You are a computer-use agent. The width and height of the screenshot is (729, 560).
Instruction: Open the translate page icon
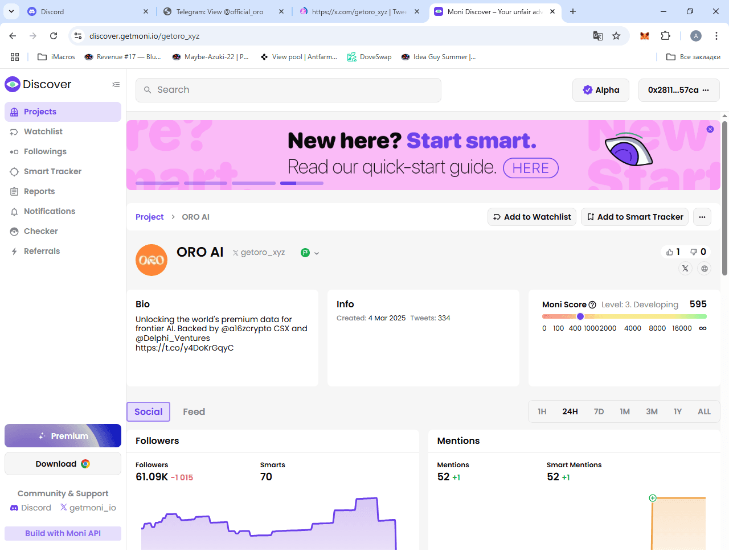598,36
